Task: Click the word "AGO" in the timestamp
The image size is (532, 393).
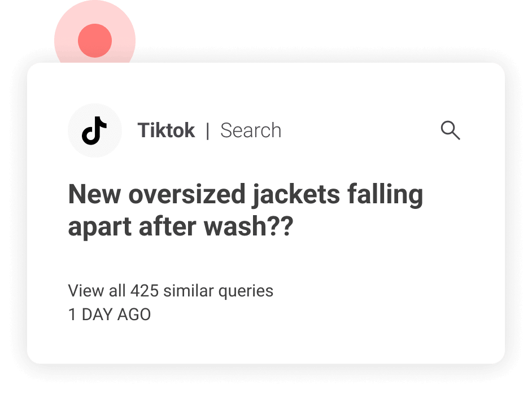Action: [134, 315]
